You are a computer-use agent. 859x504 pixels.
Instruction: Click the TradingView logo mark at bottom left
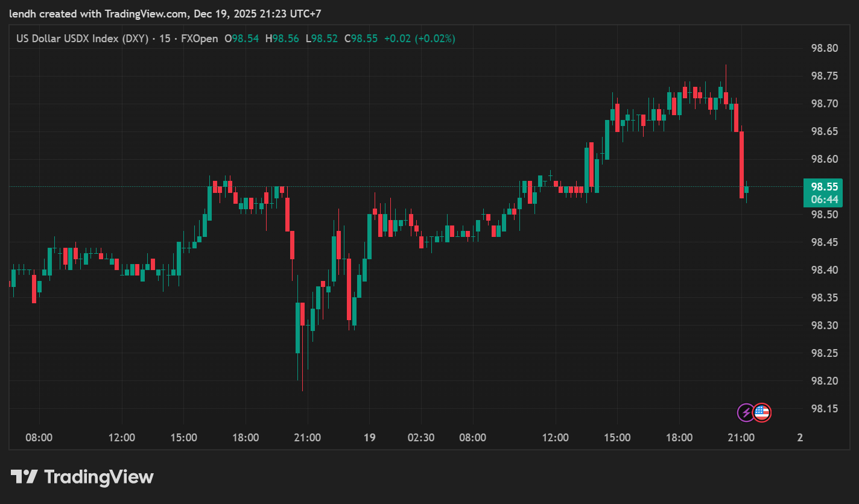pyautogui.click(x=24, y=477)
